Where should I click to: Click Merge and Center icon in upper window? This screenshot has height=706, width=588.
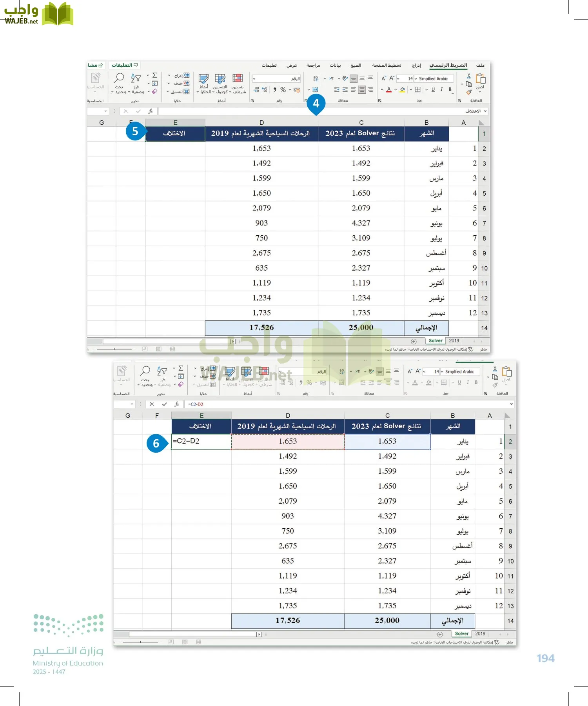pyautogui.click(x=315, y=90)
